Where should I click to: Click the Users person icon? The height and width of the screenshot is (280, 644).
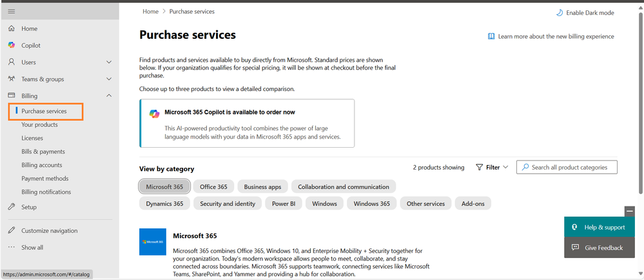12,62
